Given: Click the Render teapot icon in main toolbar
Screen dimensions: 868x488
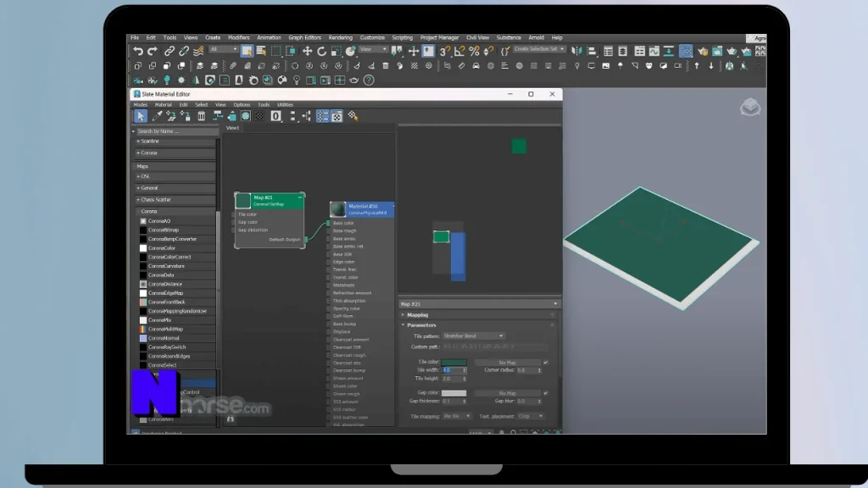Looking at the screenshot, I should pos(732,51).
